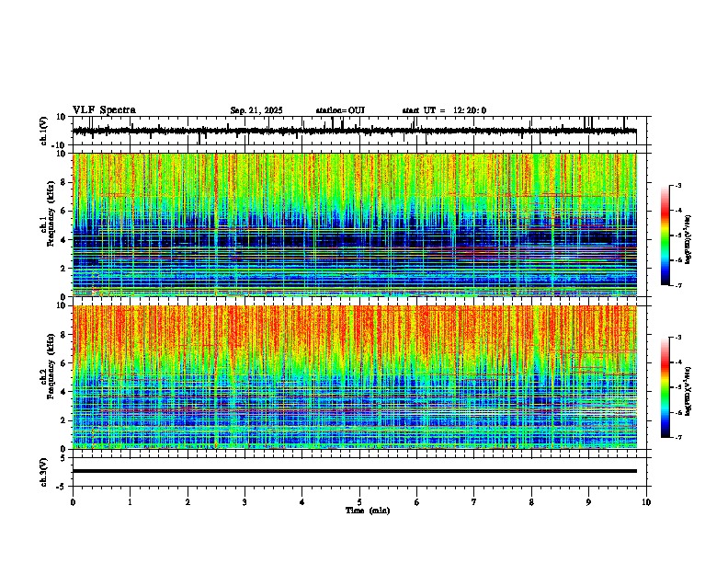Click time axis tick label "6"
The image size is (728, 563).
417,502
